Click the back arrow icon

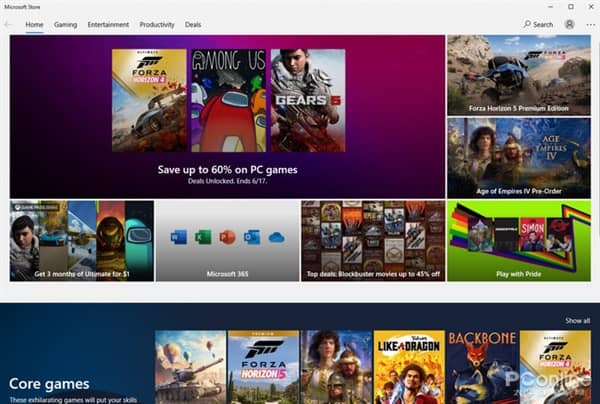coord(9,24)
